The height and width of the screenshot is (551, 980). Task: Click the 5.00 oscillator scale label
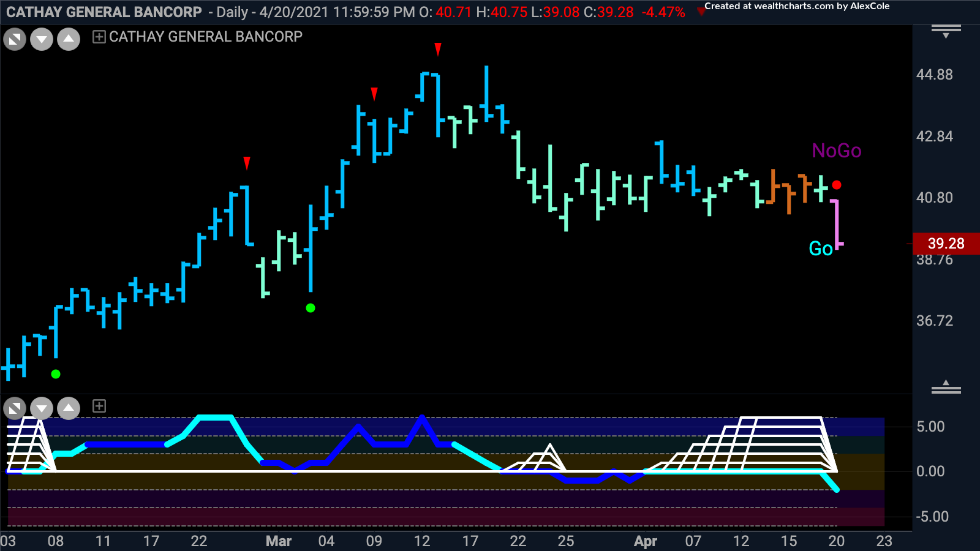[x=930, y=427]
